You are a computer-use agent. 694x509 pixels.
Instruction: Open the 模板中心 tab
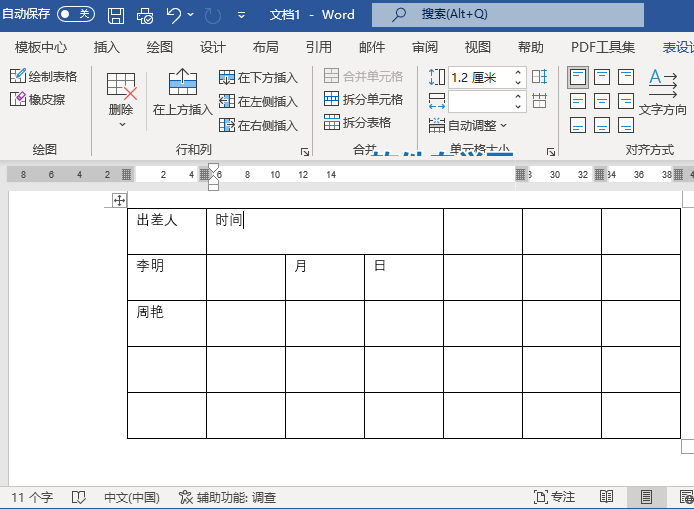coord(41,47)
